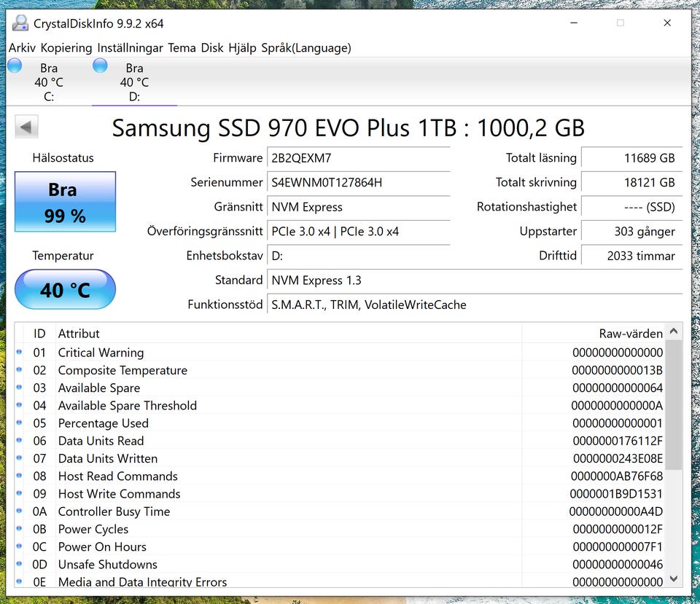Select the Power On Hours row
The image size is (700, 604).
[340, 547]
